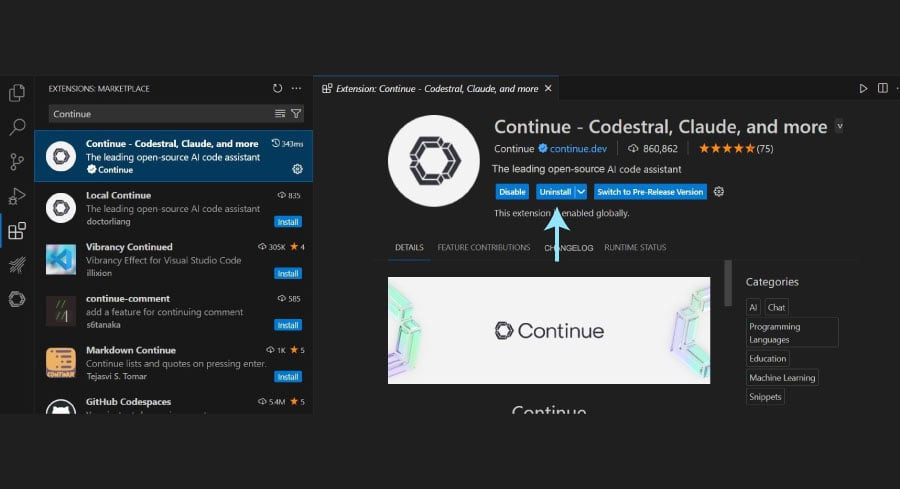
Task: Select the Continue - Codestral, Claude list item
Action: [173, 156]
